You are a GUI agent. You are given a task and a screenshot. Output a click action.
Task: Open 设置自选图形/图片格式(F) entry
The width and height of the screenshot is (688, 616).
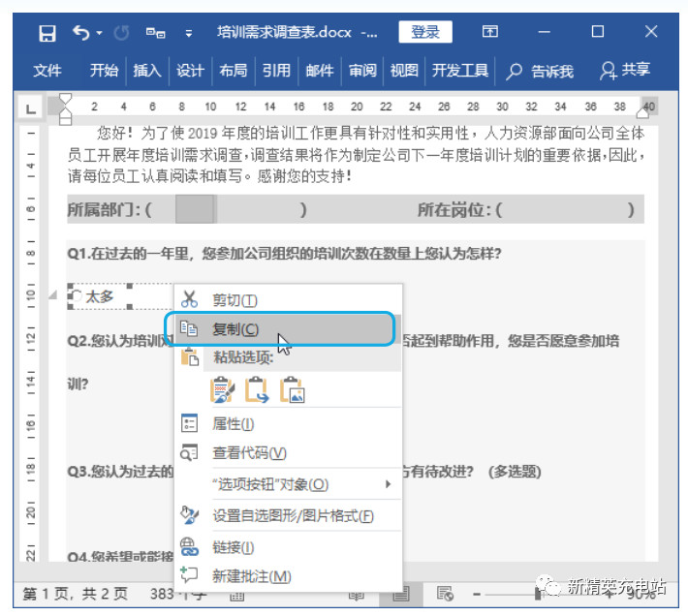coord(288,515)
